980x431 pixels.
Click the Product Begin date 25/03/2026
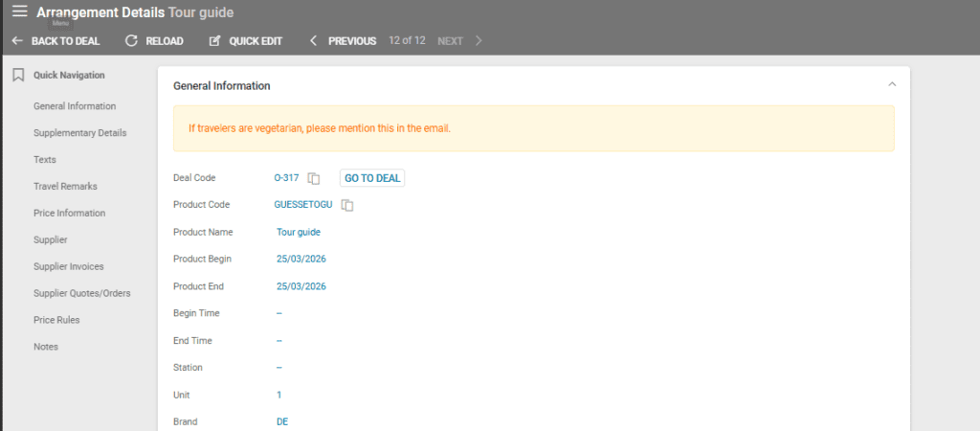tap(301, 259)
